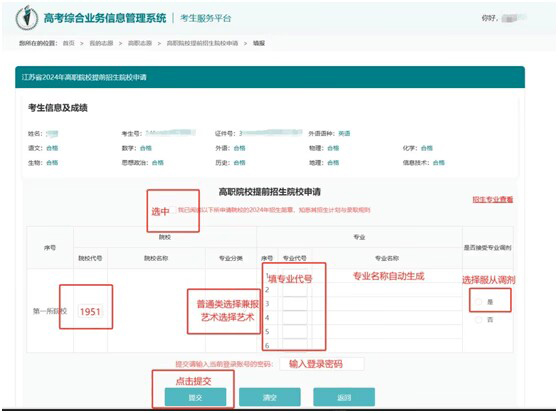Click major code input for row 2
This screenshot has width=558, height=413.
pos(295,290)
